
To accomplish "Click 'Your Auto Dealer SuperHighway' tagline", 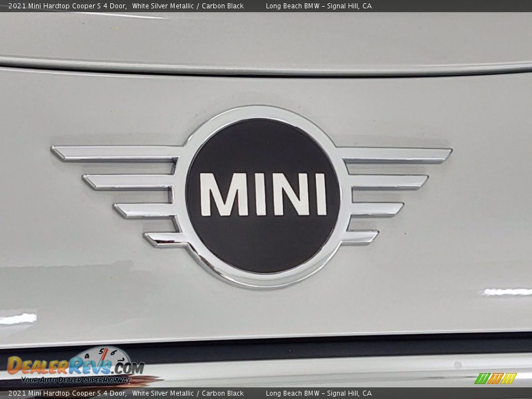I will pyautogui.click(x=76, y=380).
